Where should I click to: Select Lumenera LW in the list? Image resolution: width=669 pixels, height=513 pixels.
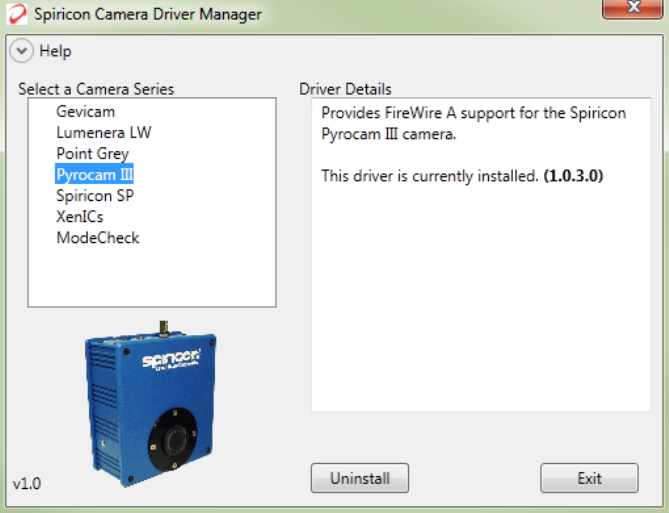point(104,133)
